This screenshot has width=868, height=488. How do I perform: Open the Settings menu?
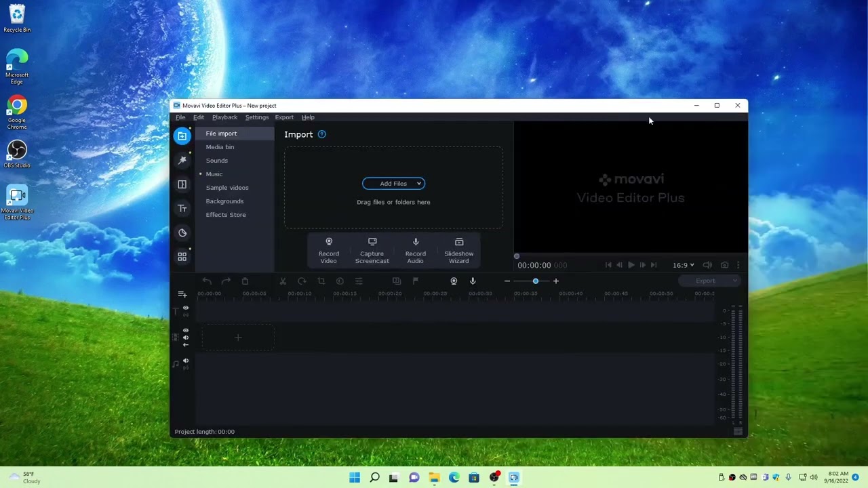[x=257, y=117]
